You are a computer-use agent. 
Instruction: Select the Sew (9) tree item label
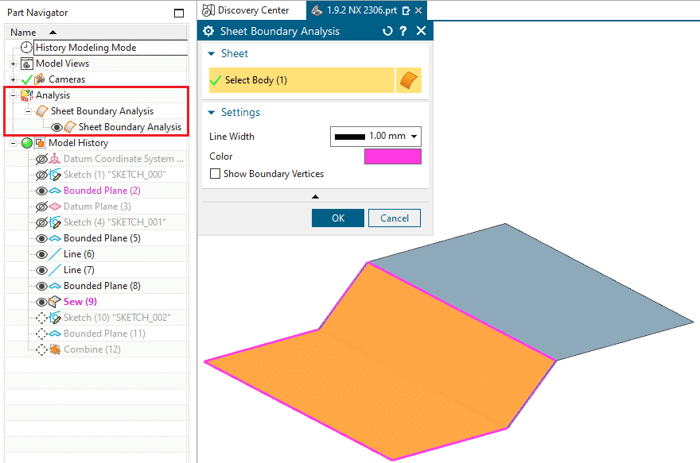(80, 302)
